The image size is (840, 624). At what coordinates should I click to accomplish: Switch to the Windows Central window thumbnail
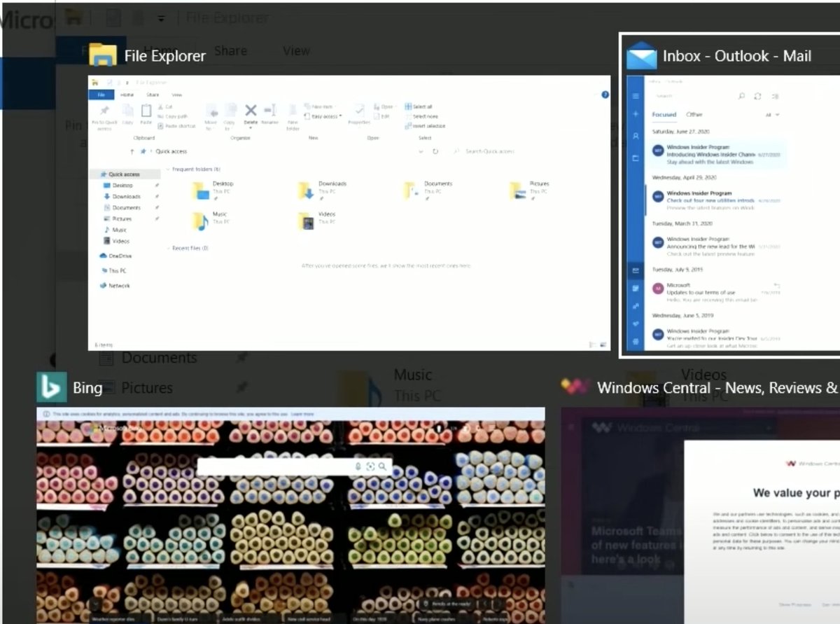[700, 515]
